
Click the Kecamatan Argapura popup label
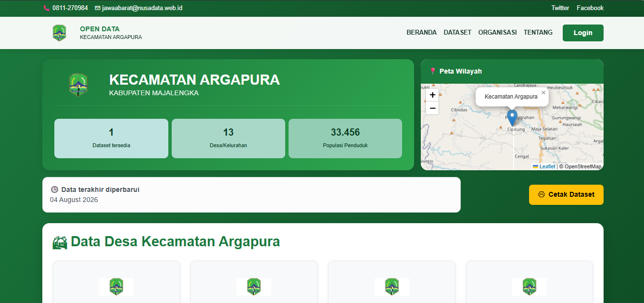click(511, 97)
